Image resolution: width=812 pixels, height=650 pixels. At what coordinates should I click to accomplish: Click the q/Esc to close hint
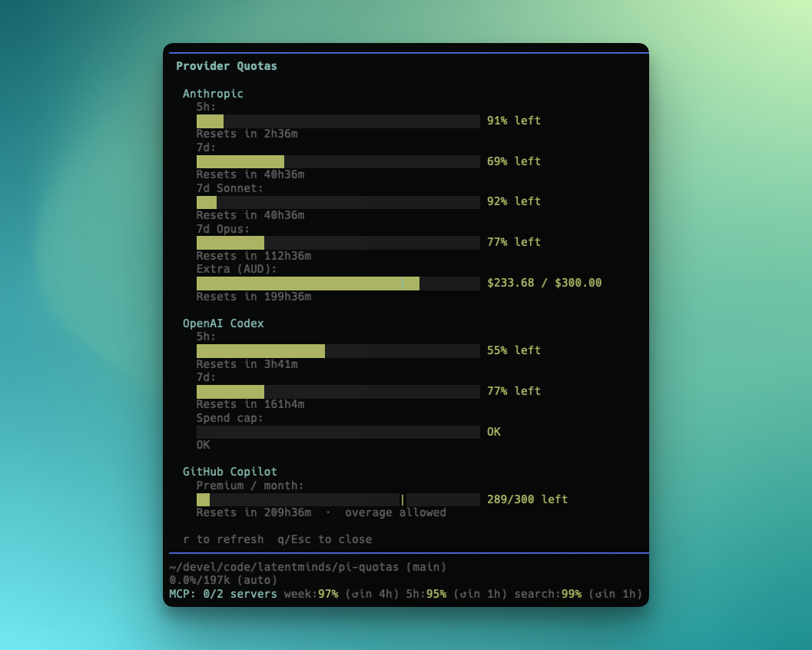325,539
